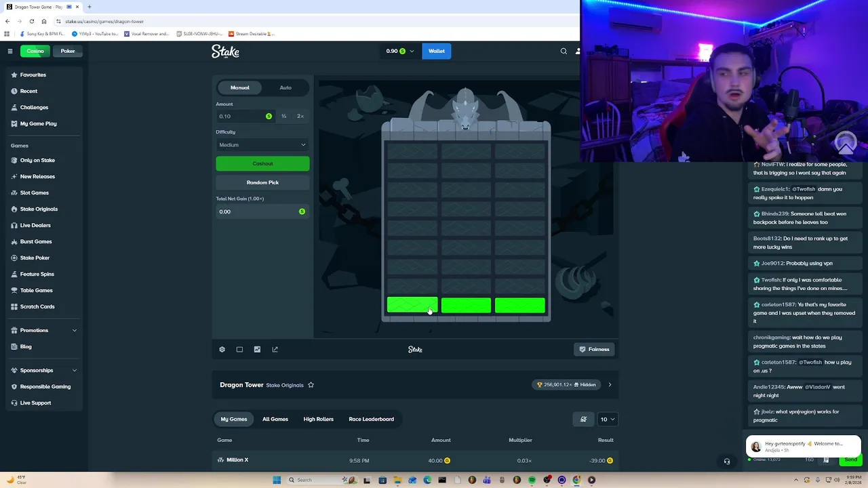Toggle theatre mode rectangle icon
The width and height of the screenshot is (868, 488).
pyautogui.click(x=239, y=349)
